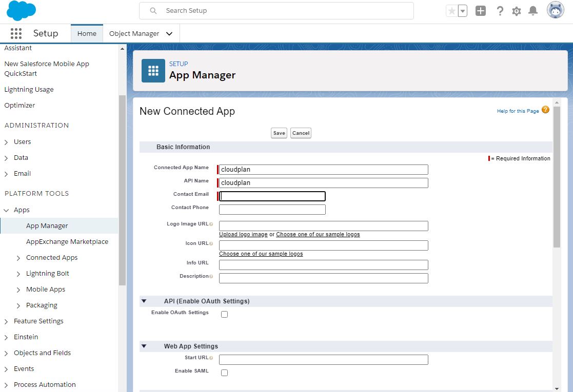Screen dimensions: 573x392
Task: Click the orange Help for this Page icon
Action: pos(545,110)
